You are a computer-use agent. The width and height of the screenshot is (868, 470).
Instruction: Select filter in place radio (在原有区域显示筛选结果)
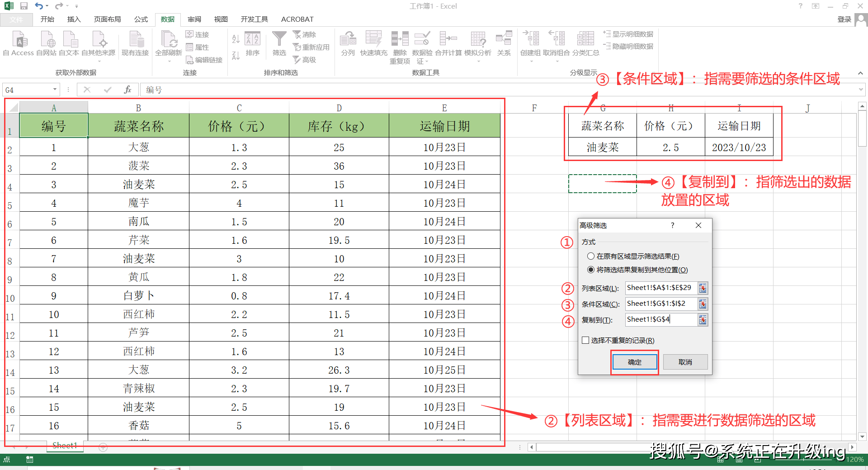[x=591, y=256]
